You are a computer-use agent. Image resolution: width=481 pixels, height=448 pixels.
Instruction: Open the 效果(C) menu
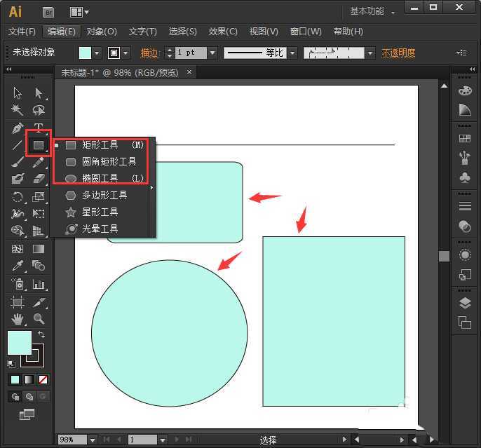pyautogui.click(x=223, y=32)
